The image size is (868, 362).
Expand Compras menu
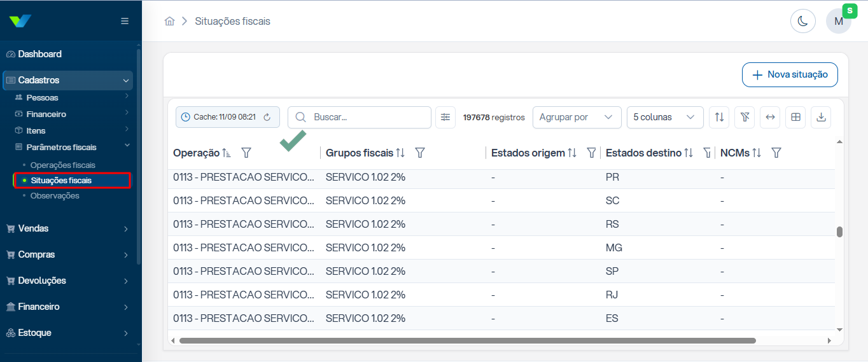(68, 254)
